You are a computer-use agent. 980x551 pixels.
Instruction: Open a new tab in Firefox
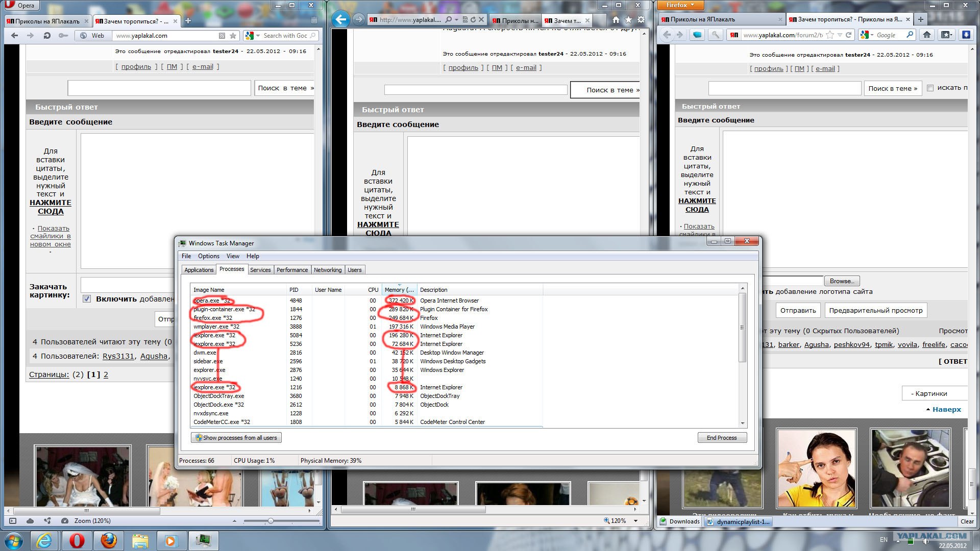[920, 19]
